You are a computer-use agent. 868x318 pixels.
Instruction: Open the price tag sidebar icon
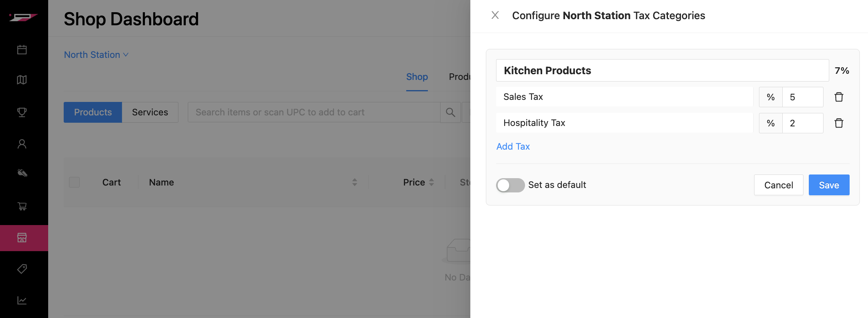[x=22, y=269]
